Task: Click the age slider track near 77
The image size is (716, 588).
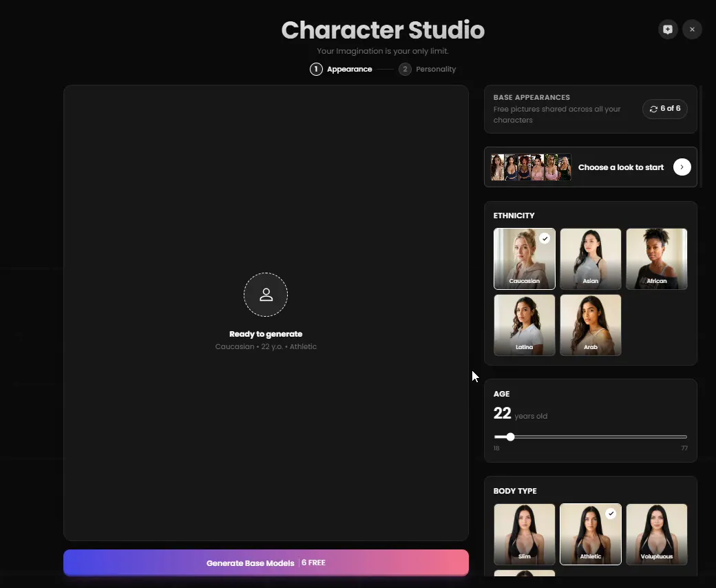Action: [683, 437]
